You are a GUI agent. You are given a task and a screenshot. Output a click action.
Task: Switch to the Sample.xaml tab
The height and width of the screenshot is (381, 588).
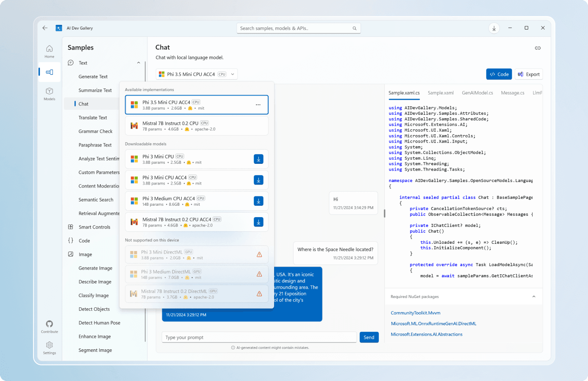point(441,93)
